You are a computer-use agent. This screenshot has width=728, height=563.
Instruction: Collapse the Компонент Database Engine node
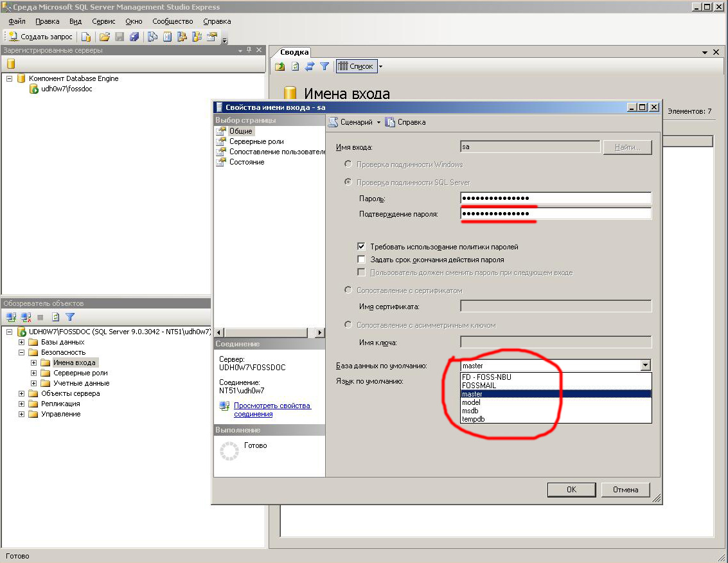tap(9, 78)
